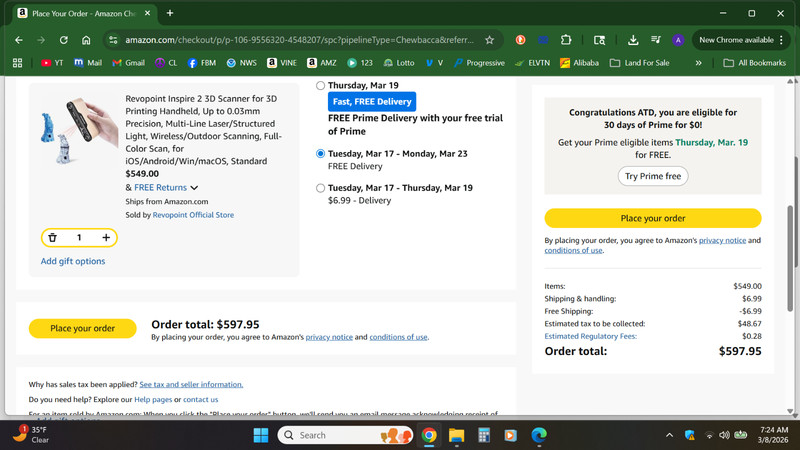Open the taskbar clock showing 7:24 AM
The image size is (800, 450).
pos(773,435)
